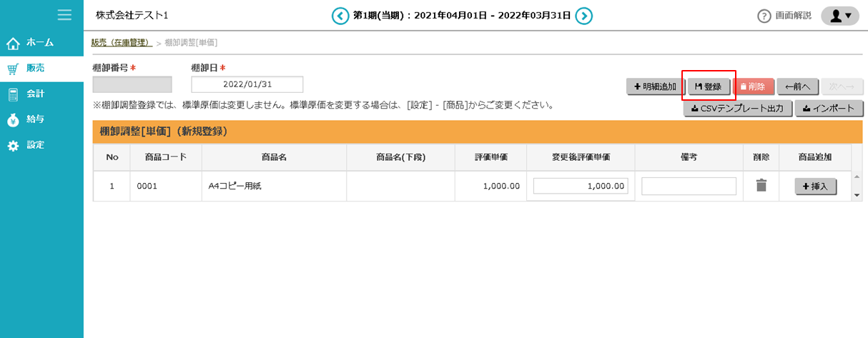The image size is (868, 338).
Task: Click 販売(在庫管理) breadcrumb link
Action: (x=122, y=43)
